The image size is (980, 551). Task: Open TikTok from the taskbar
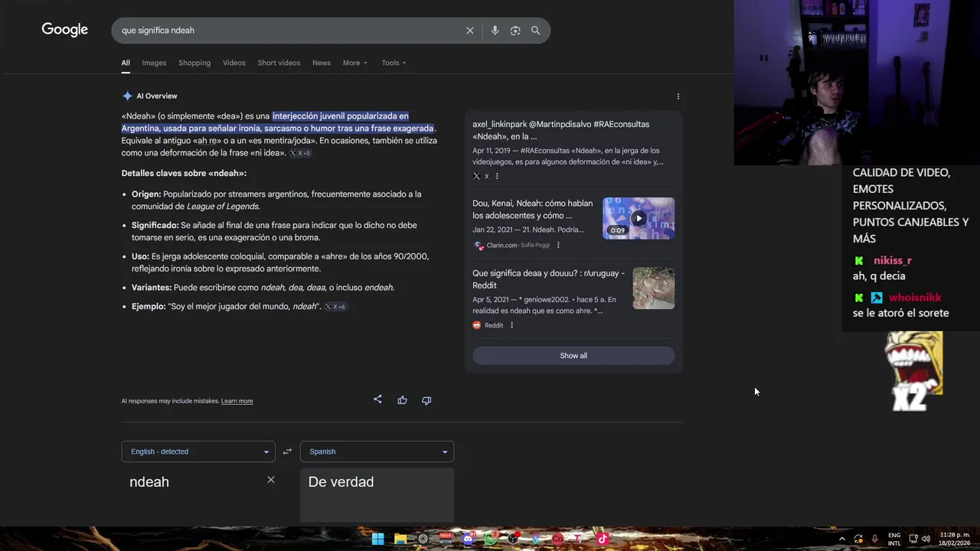[x=603, y=539]
